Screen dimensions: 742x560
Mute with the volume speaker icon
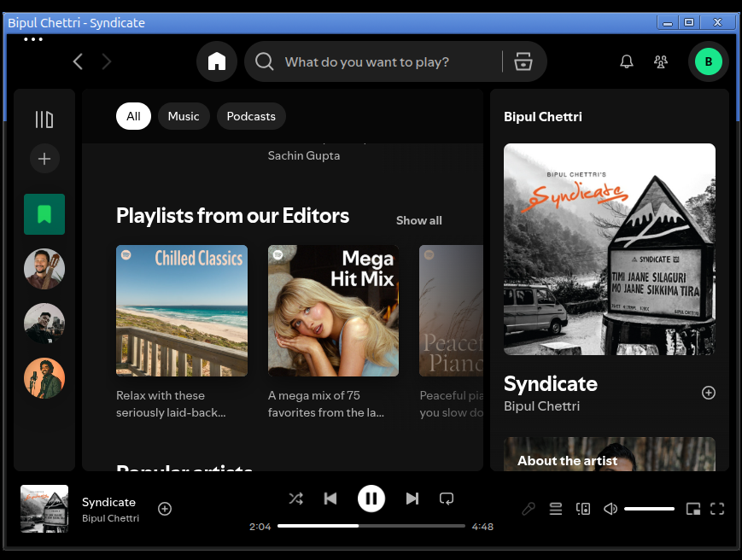pyautogui.click(x=611, y=509)
